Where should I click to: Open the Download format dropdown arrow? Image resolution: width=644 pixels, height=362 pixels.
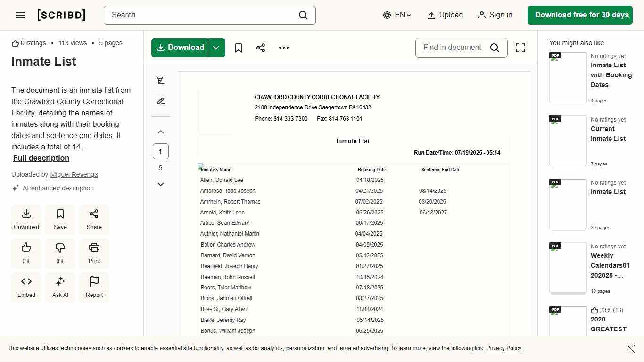(216, 47)
